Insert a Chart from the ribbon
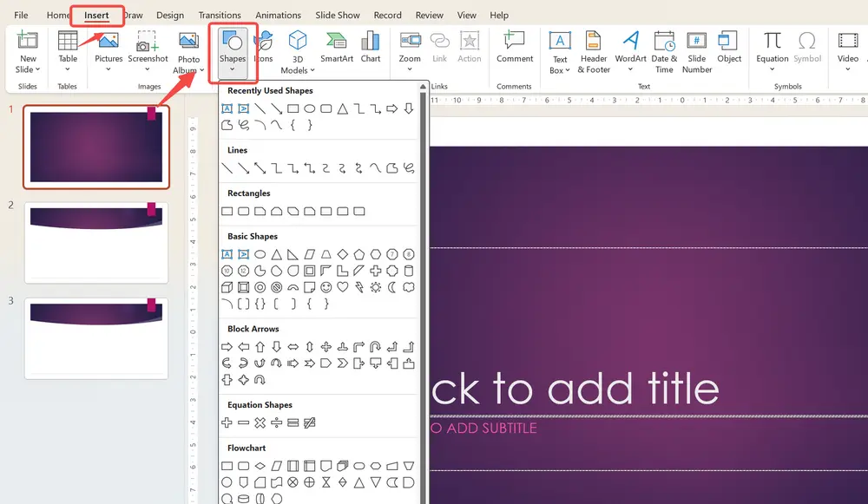 click(371, 48)
